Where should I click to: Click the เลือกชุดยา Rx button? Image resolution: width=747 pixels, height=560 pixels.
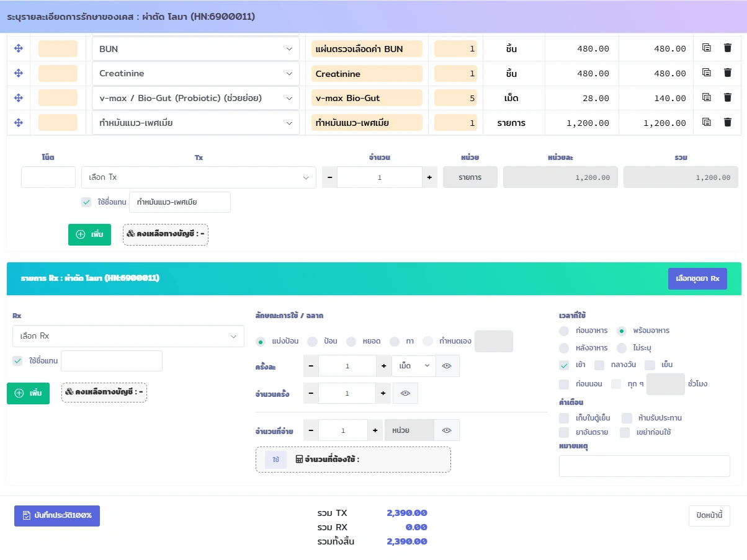(697, 278)
